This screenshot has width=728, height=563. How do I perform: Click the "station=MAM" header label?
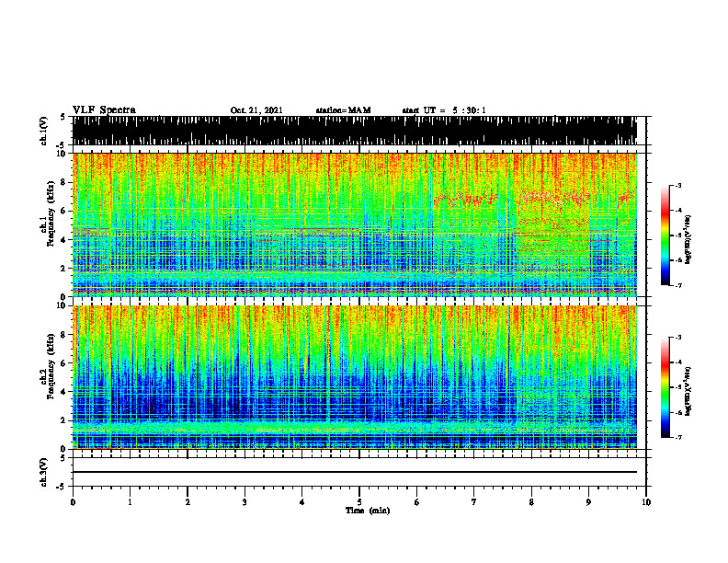[343, 110]
